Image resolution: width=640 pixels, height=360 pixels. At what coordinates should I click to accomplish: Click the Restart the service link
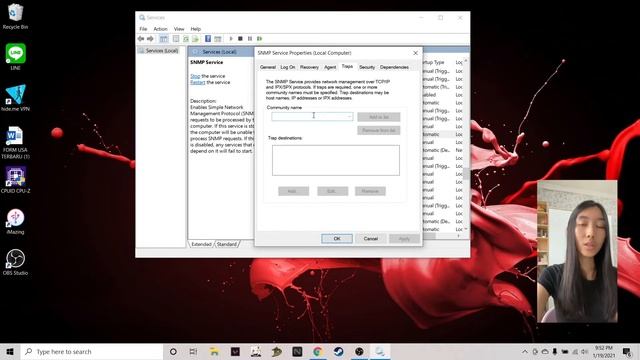click(x=198, y=82)
